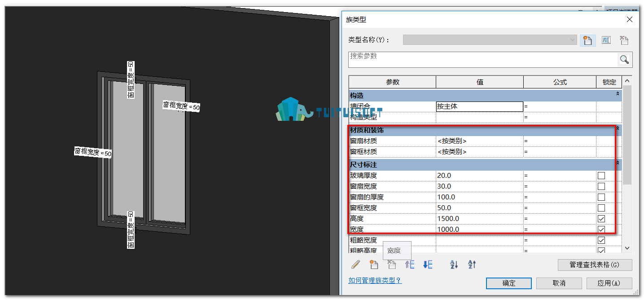Select the 玻璃厚度 parameter name

[364, 176]
